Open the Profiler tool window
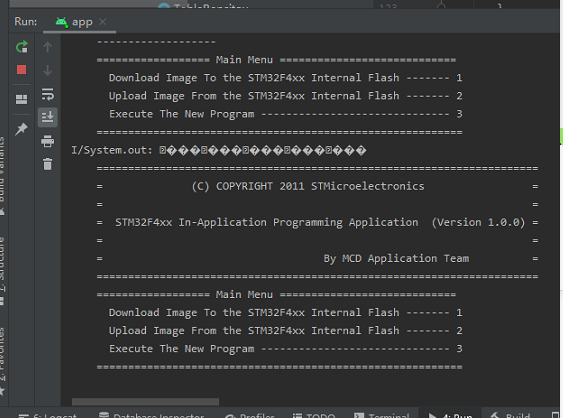 (250, 415)
